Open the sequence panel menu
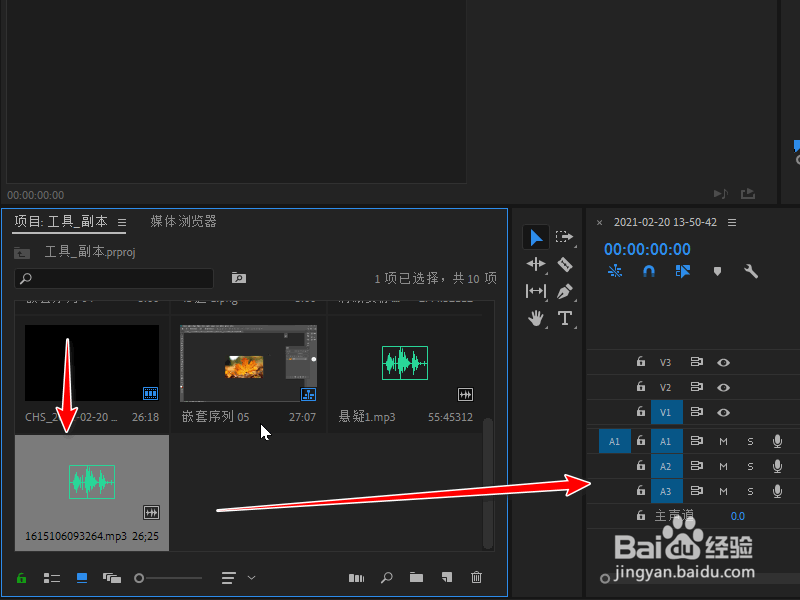This screenshot has height=600, width=800. coord(732,222)
